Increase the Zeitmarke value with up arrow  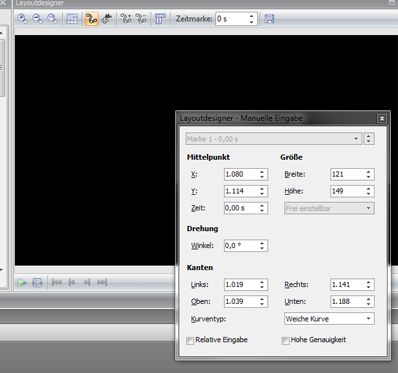252,16
